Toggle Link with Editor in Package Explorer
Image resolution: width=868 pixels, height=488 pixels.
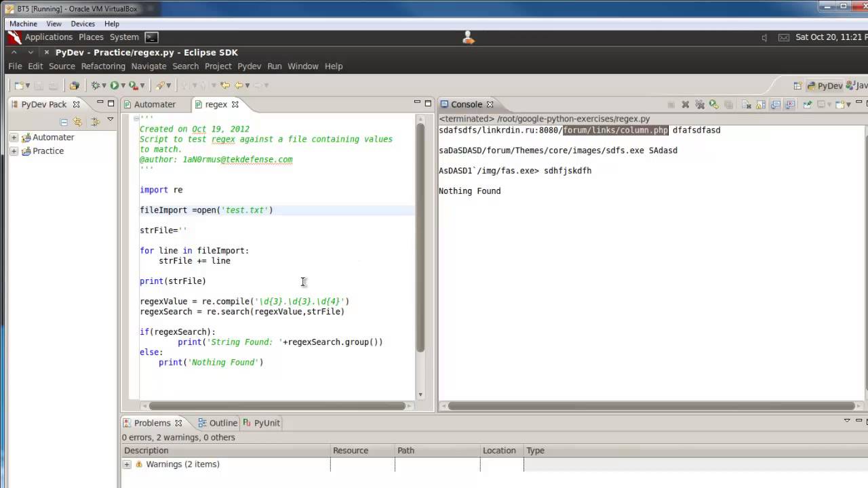tap(77, 122)
